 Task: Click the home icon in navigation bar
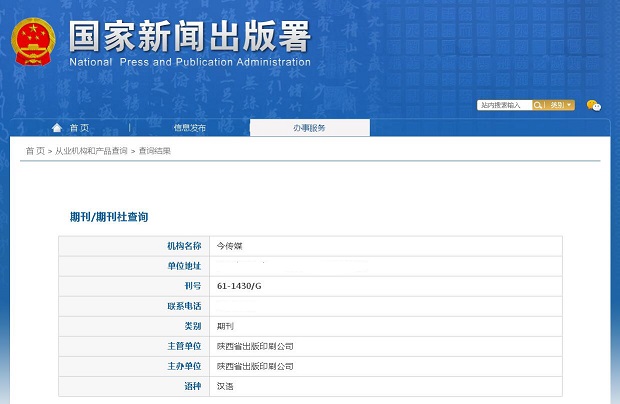point(57,128)
